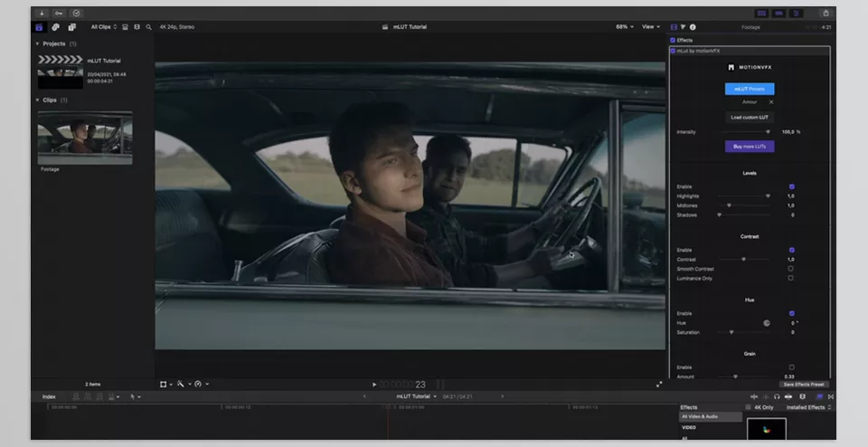Image resolution: width=868 pixels, height=447 pixels.
Task: Click the Share export icon
Action: (x=826, y=14)
